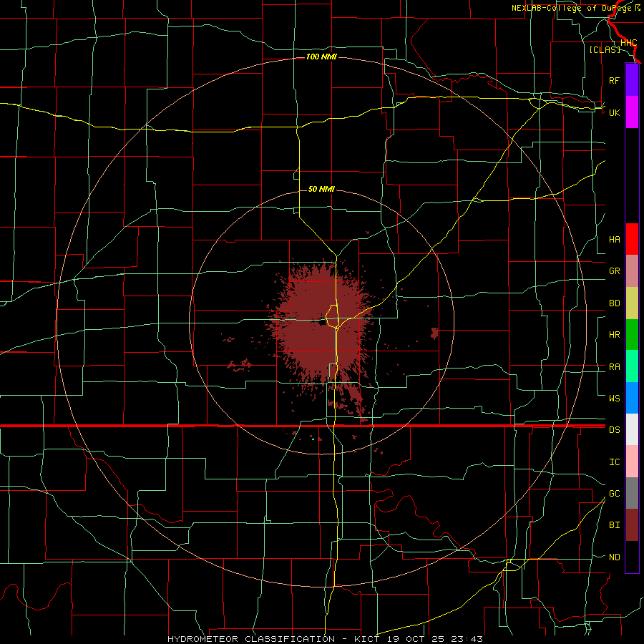Click the HA legend label
Viewport: 644px width, 644px height.
click(x=614, y=240)
